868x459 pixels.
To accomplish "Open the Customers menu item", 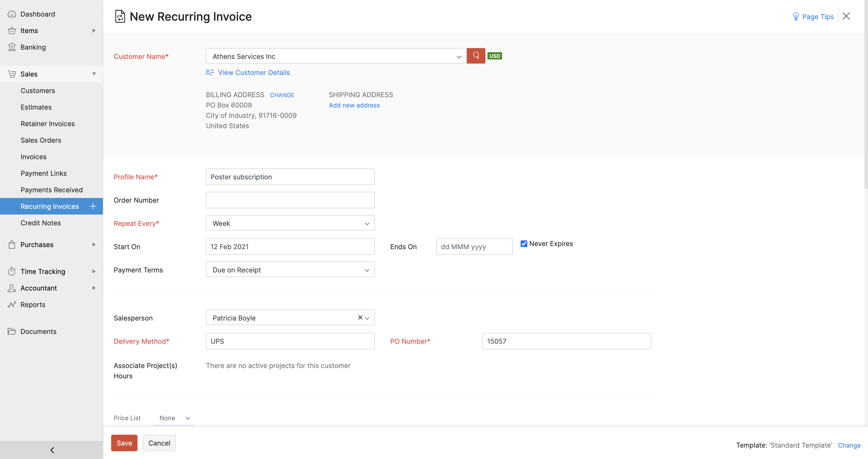I will point(37,90).
